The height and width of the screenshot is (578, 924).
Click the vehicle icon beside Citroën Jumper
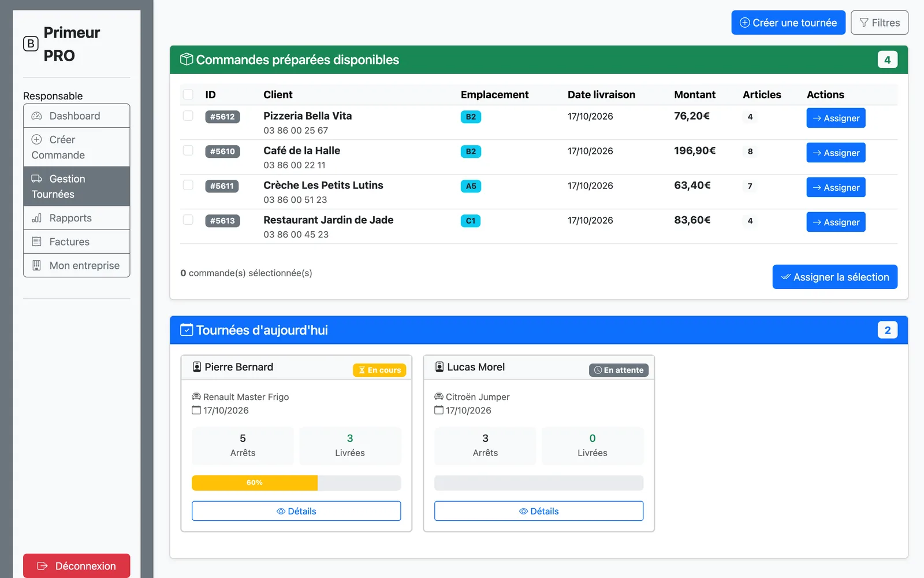click(439, 397)
